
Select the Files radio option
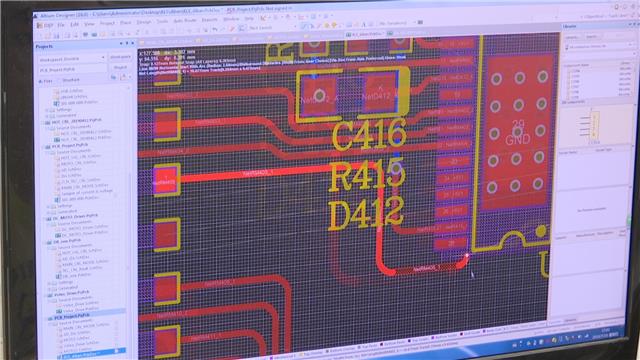tap(46, 81)
